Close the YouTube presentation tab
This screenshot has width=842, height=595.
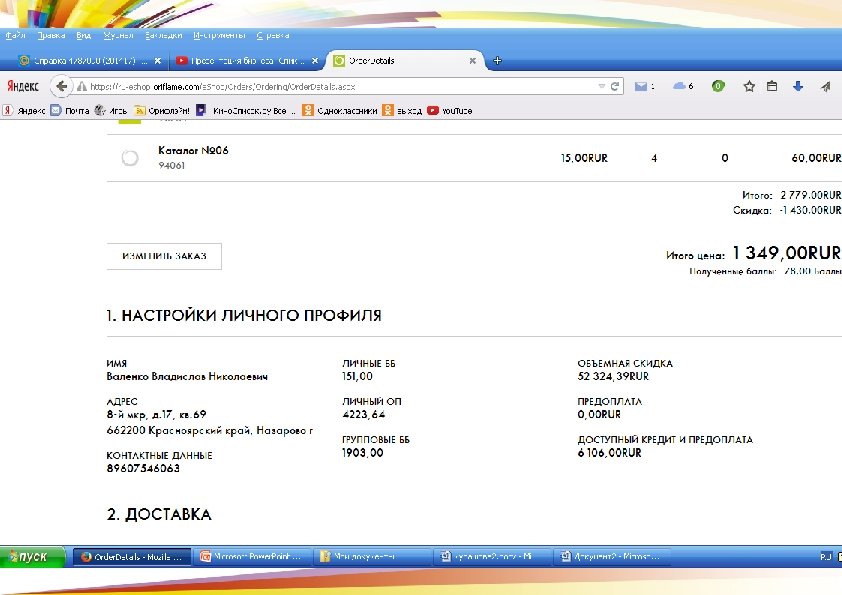pos(315,61)
